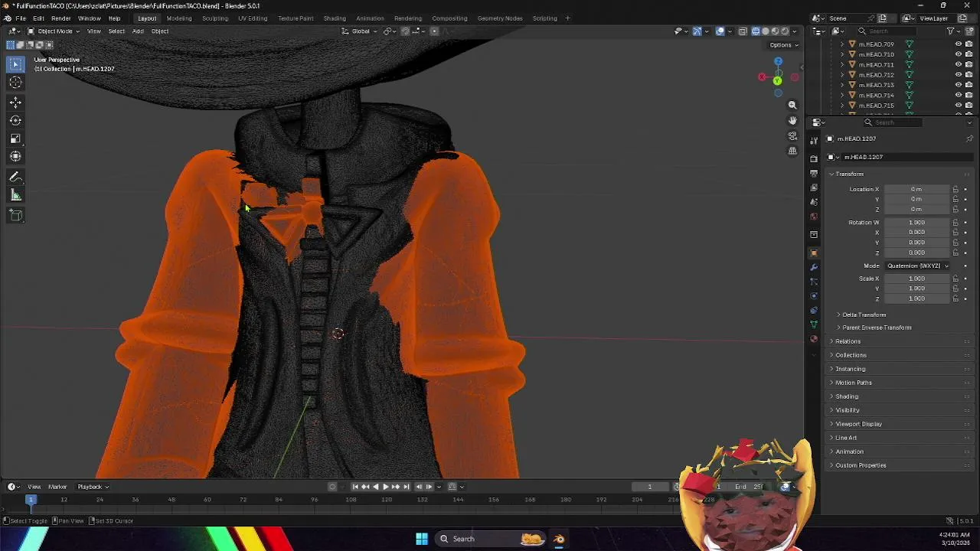Click the Select Box tool
980x551 pixels.
15,64
